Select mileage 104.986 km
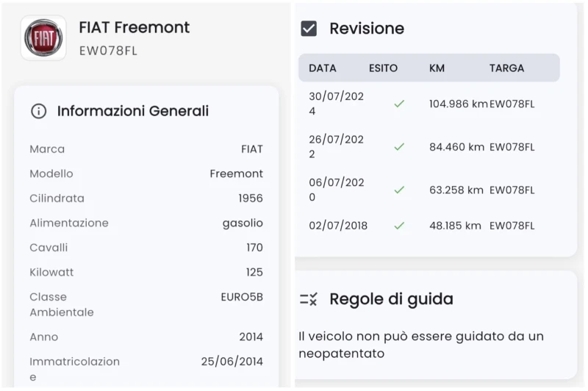This screenshot has height=391, width=588. click(x=458, y=104)
